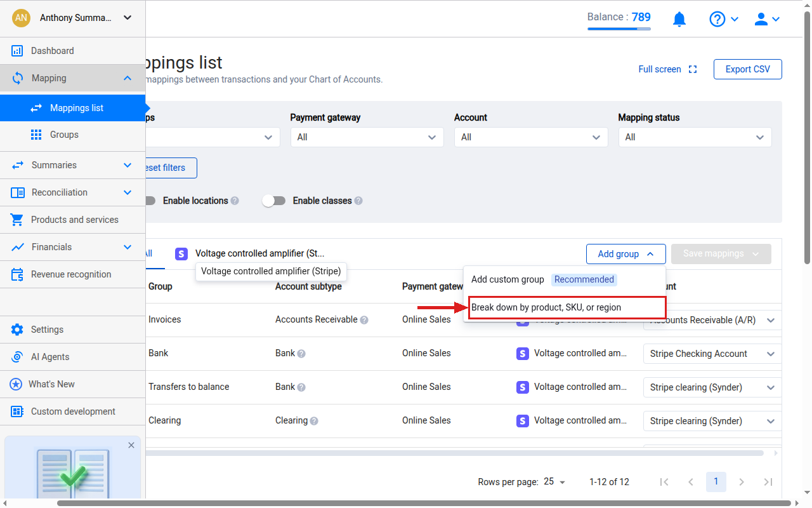Open Mappings list in sidebar
The height and width of the screenshot is (508, 812).
(x=72, y=108)
